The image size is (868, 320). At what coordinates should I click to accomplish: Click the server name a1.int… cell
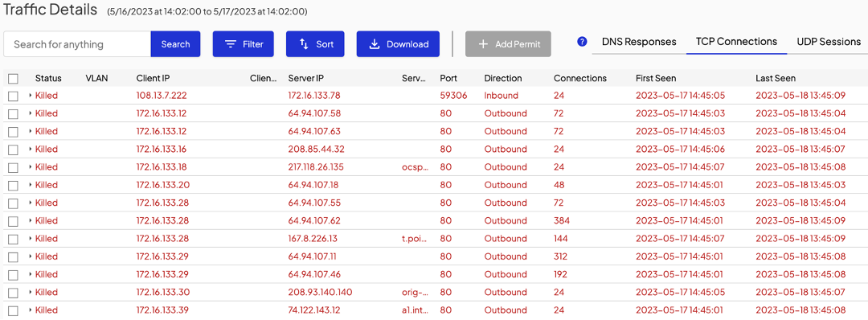(416, 310)
